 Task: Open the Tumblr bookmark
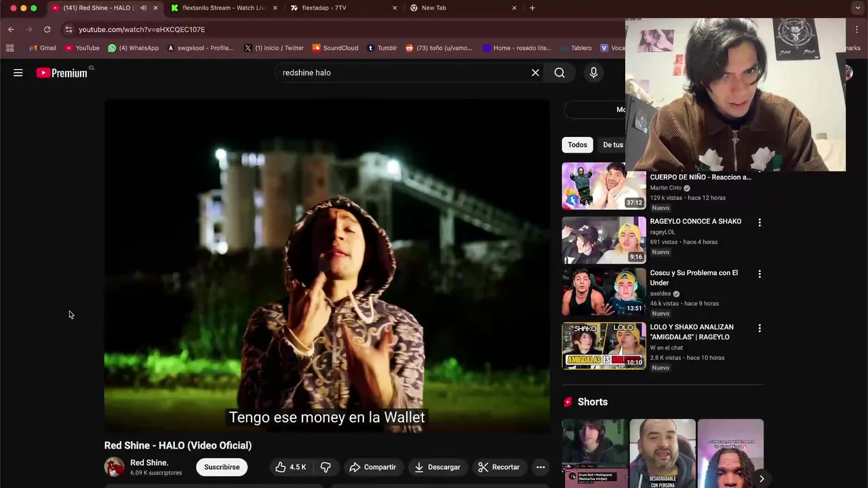click(x=382, y=48)
